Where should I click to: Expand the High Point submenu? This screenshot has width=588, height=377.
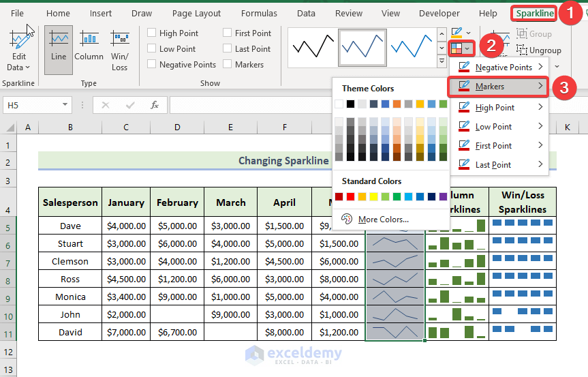point(540,107)
